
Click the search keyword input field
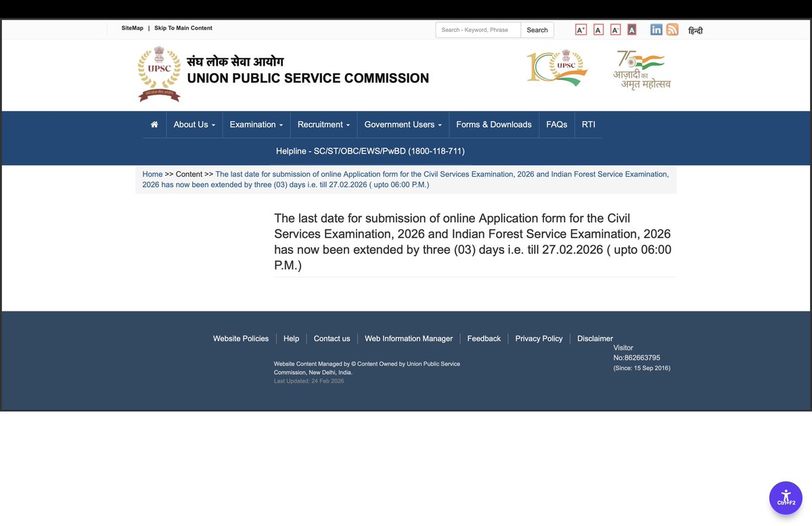pyautogui.click(x=478, y=30)
